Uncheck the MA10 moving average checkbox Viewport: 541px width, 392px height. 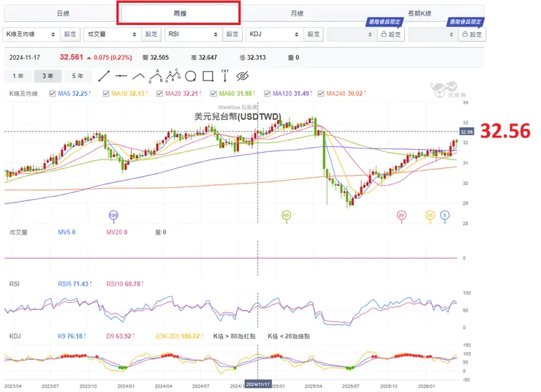coord(106,94)
